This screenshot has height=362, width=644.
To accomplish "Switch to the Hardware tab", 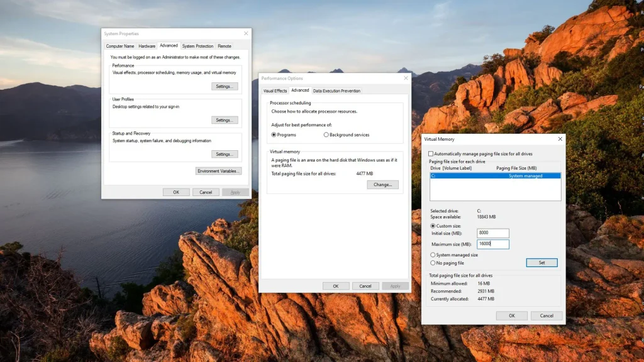I will click(x=147, y=46).
